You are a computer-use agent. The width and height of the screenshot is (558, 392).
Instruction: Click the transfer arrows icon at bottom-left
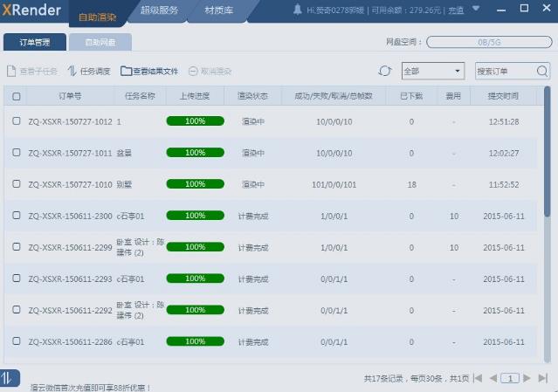[8, 377]
